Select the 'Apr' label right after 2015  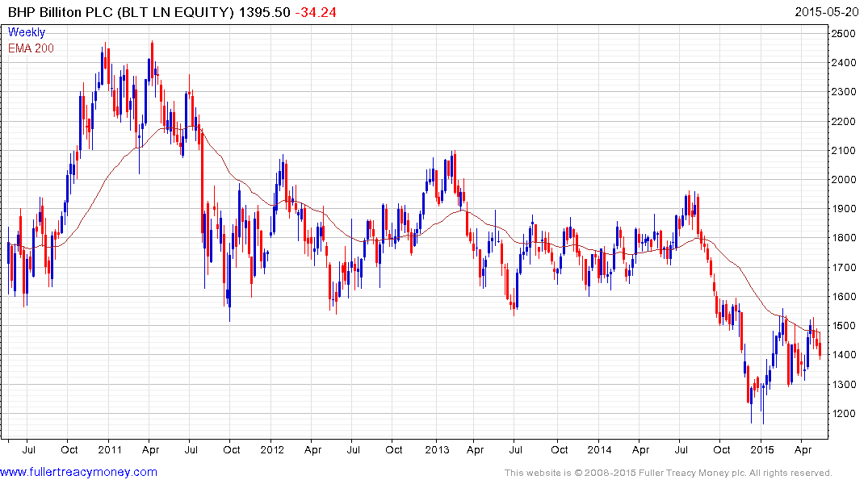tap(803, 449)
